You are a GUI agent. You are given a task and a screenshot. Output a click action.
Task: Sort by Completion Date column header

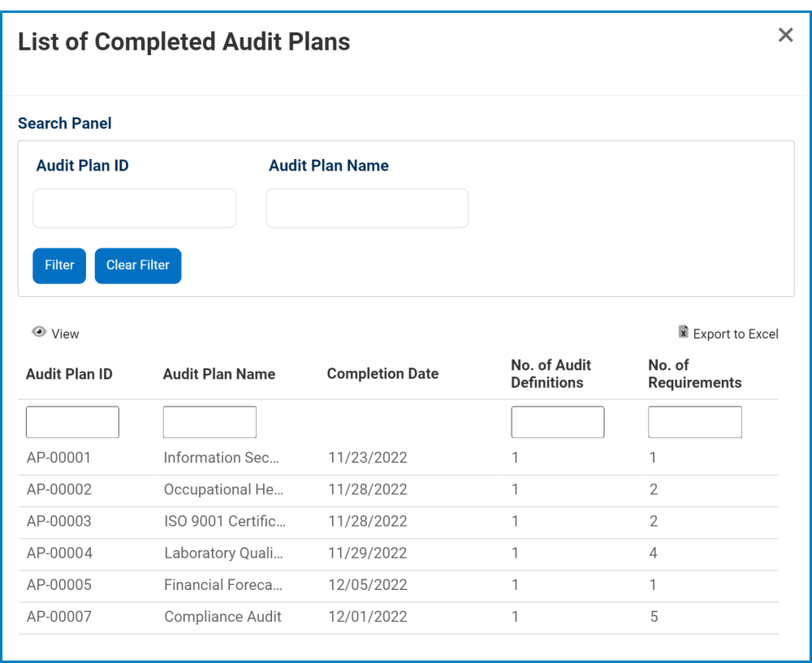[382, 374]
